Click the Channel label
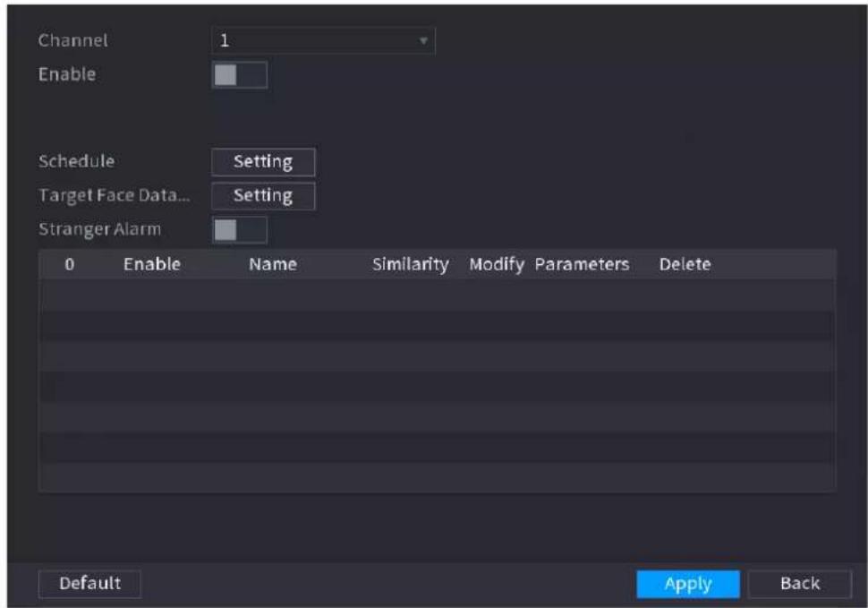 click(x=72, y=40)
